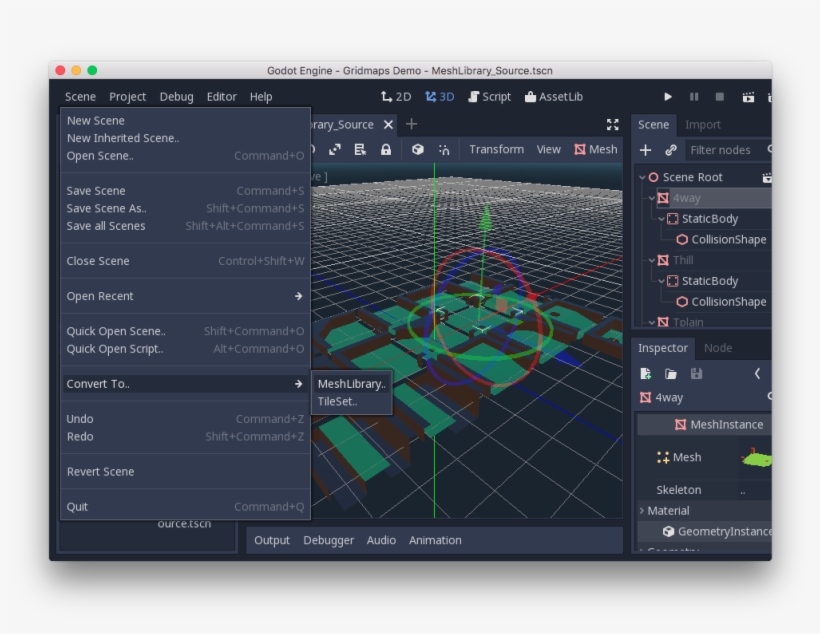Create a new resource in Inspector
This screenshot has width=820, height=634.
click(x=645, y=373)
